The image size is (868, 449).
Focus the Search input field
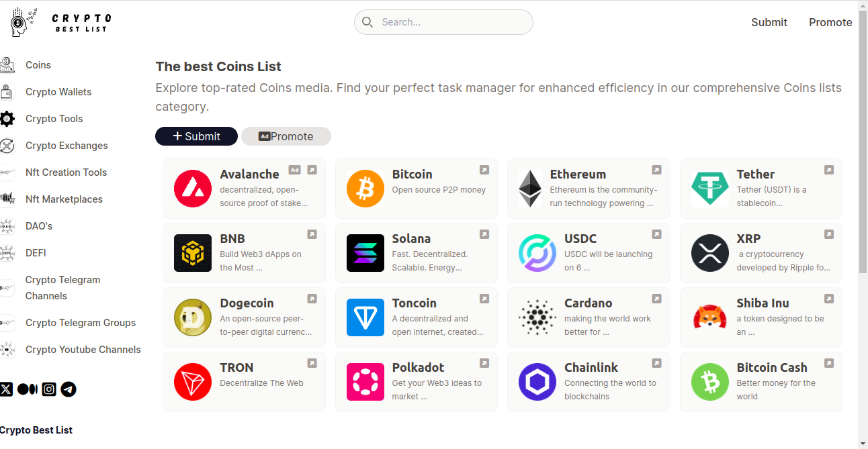(443, 22)
